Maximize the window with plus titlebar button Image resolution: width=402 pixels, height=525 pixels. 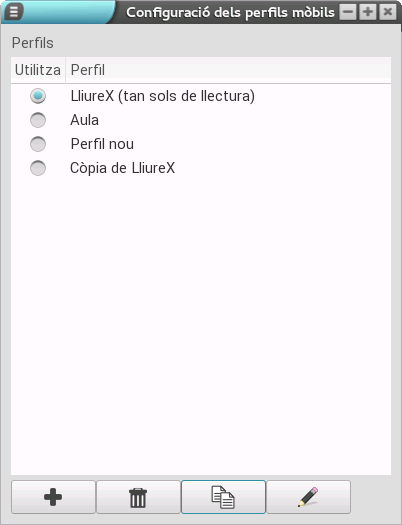(368, 12)
